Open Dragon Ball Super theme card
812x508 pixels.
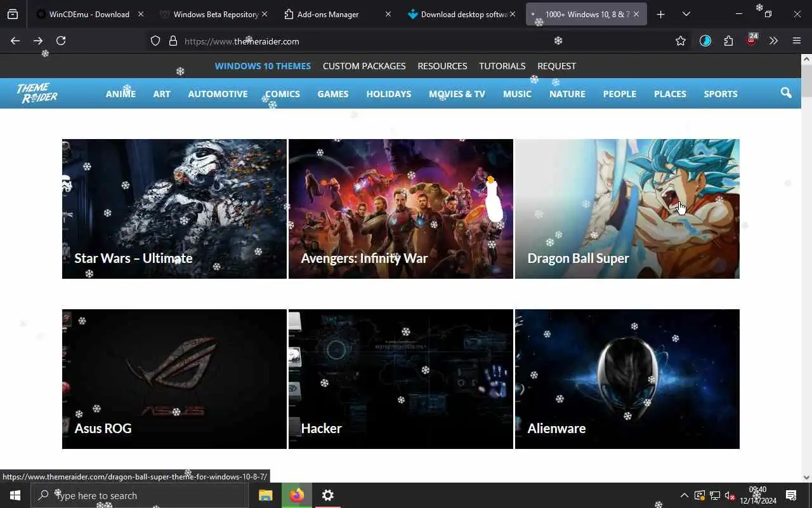(627, 209)
